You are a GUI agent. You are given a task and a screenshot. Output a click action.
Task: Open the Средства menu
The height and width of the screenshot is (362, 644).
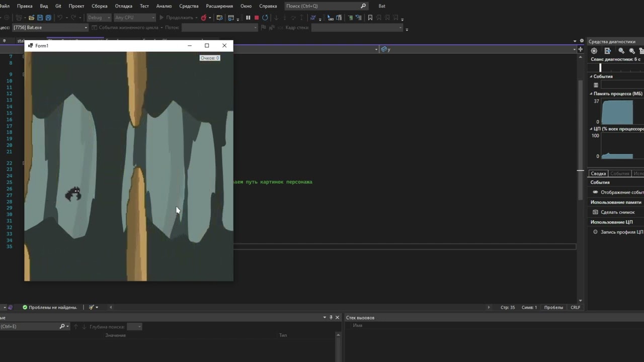click(x=189, y=6)
